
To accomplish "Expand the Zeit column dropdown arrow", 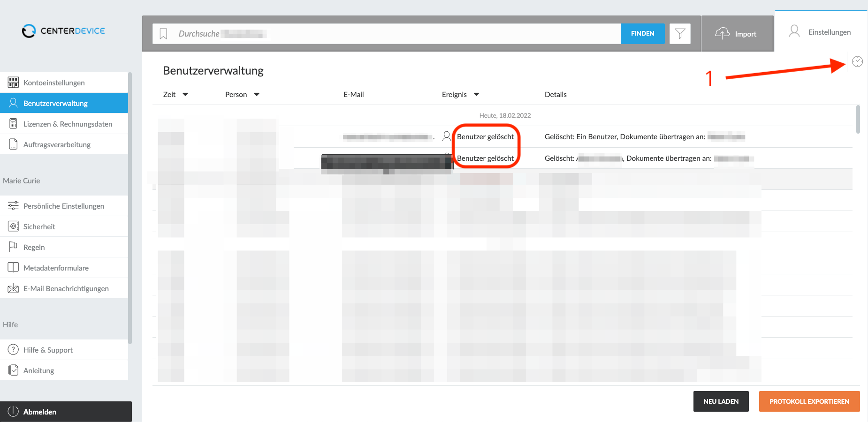I will (x=185, y=94).
